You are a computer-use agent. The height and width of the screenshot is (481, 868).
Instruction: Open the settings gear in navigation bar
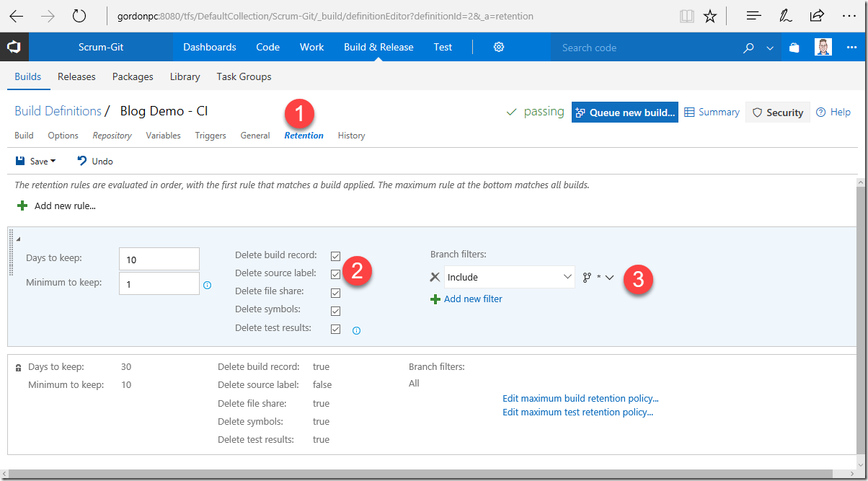point(499,47)
